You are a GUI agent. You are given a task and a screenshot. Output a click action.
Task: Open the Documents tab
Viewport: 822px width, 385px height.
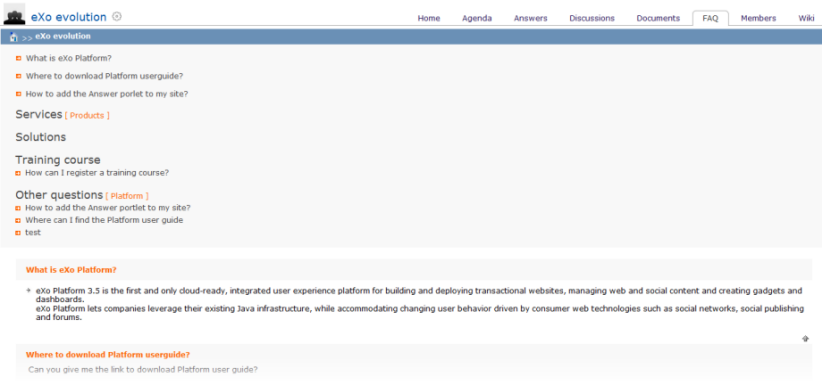pos(658,18)
